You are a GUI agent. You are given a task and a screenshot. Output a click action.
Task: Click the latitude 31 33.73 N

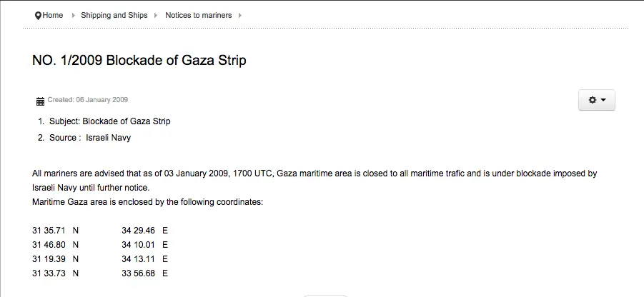55,273
